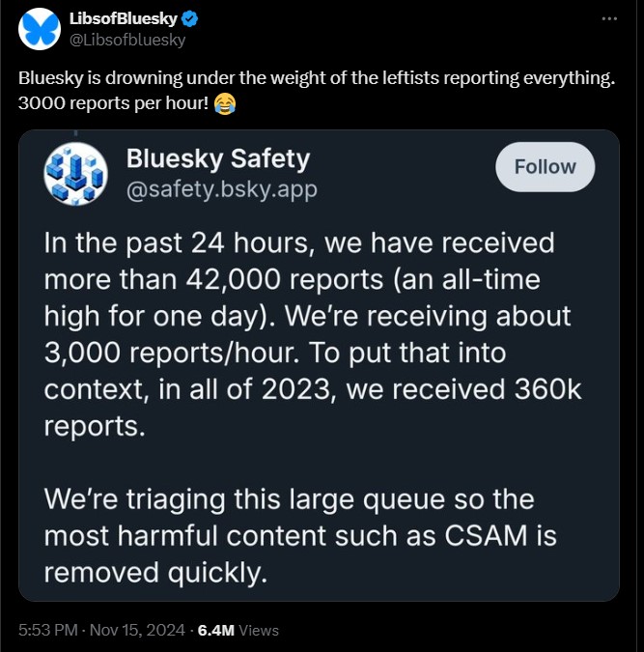Click the Bluesky Safety display name
Screen dimensions: 644x652
(218, 158)
